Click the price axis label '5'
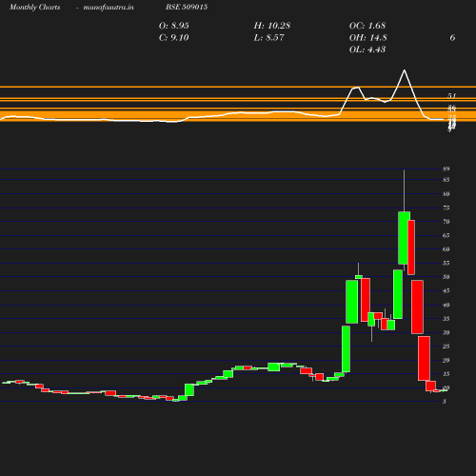Image resolution: width=476 pixels, height=476 pixels. click(445, 402)
